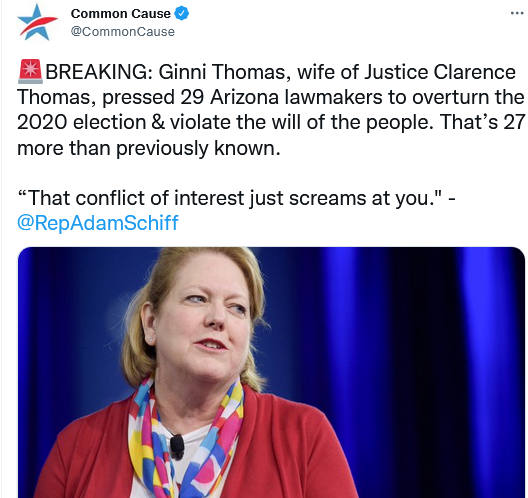Image resolution: width=528 pixels, height=498 pixels.
Task: Click the 'more than previously known' text line
Action: (148, 148)
